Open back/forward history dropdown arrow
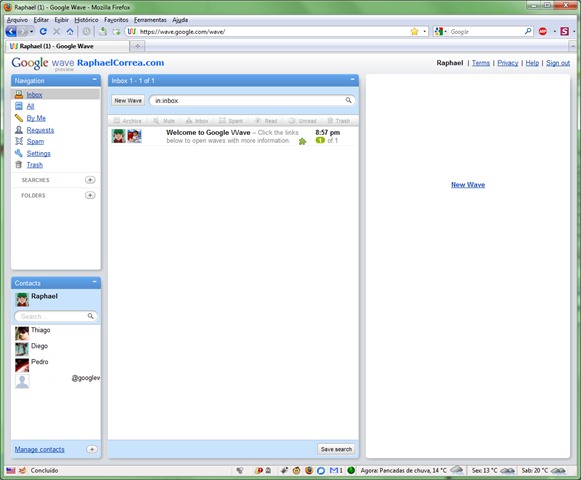 click(x=31, y=32)
